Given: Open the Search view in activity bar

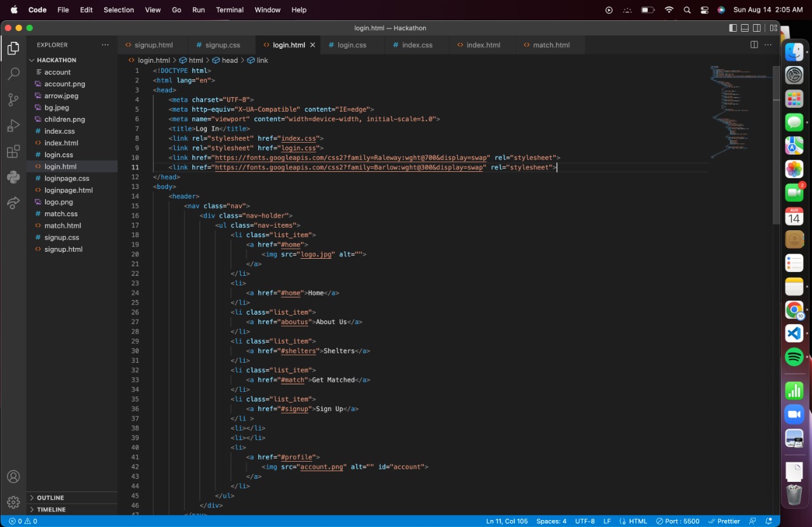Looking at the screenshot, I should tap(13, 74).
